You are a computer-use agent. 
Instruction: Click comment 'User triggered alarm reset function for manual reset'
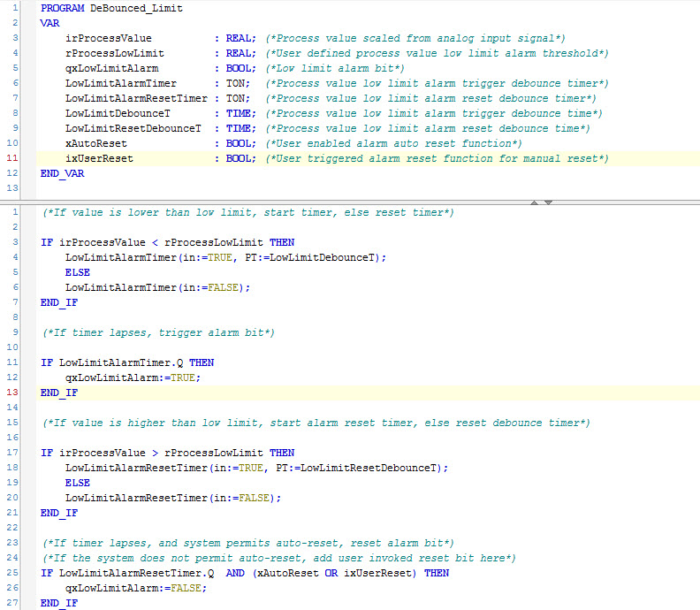pyautogui.click(x=437, y=158)
